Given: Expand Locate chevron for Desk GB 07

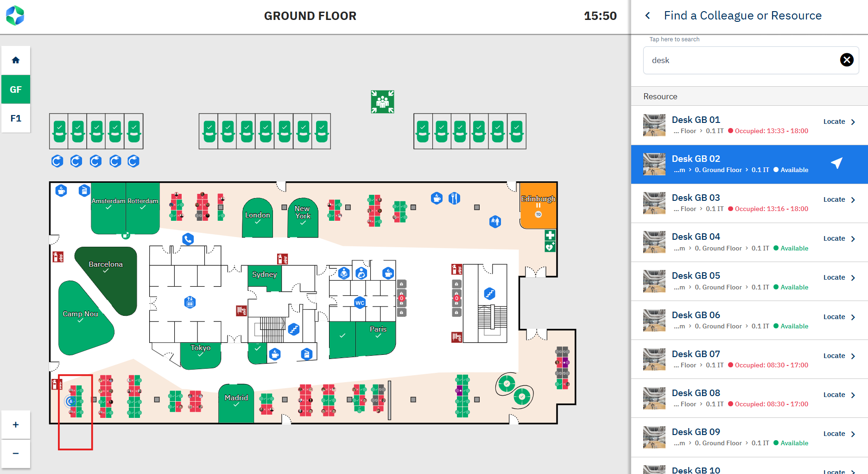Looking at the screenshot, I should tap(853, 356).
